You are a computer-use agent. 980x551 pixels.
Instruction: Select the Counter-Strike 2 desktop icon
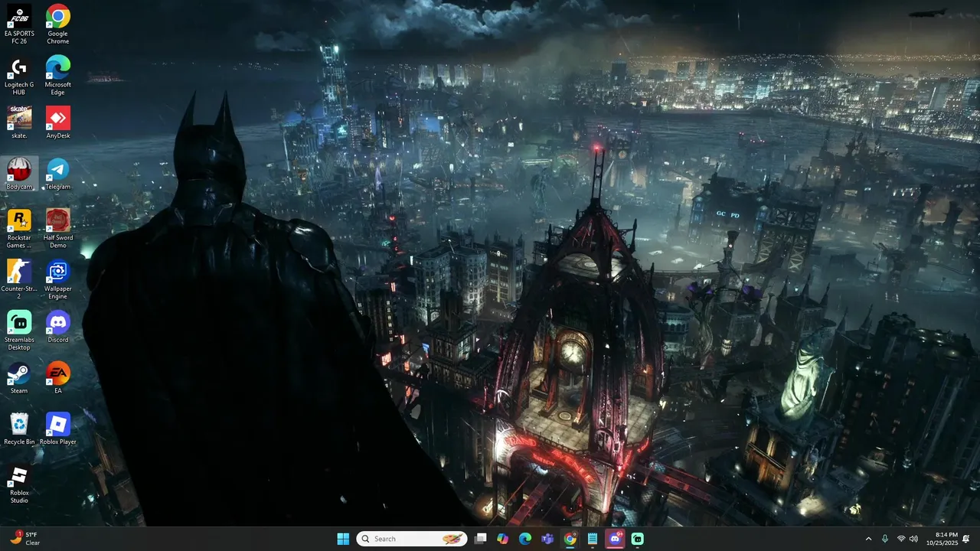point(19,279)
